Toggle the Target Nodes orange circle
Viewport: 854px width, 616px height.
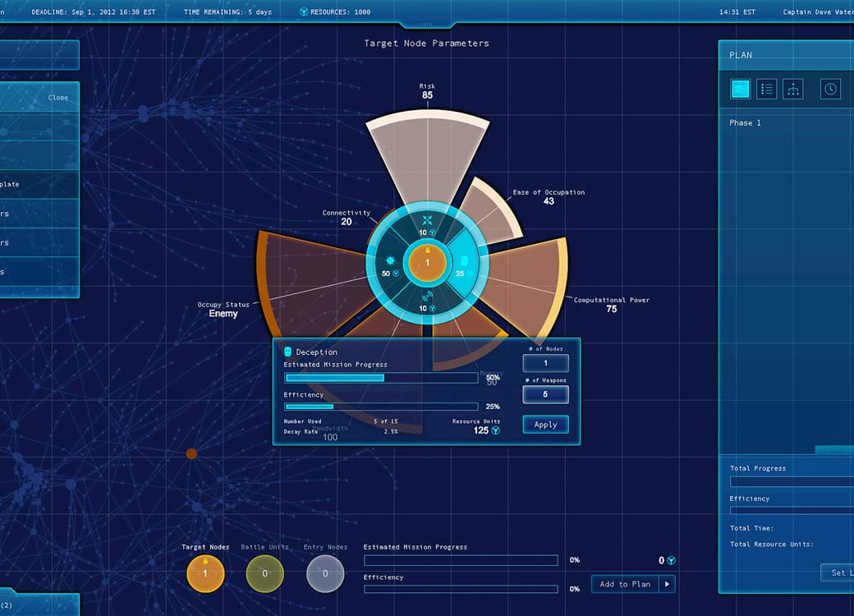(x=205, y=573)
